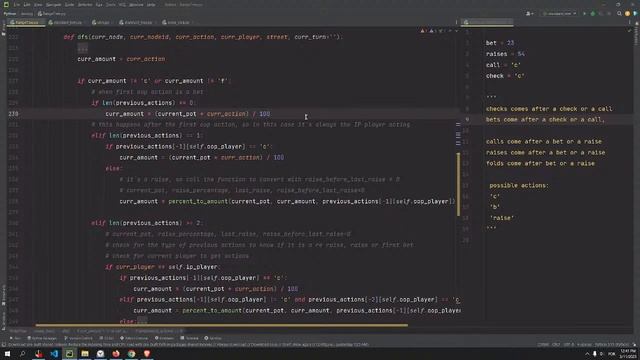This screenshot has width=640, height=360.
Task: Open the Edit menu
Action: coord(27,4)
